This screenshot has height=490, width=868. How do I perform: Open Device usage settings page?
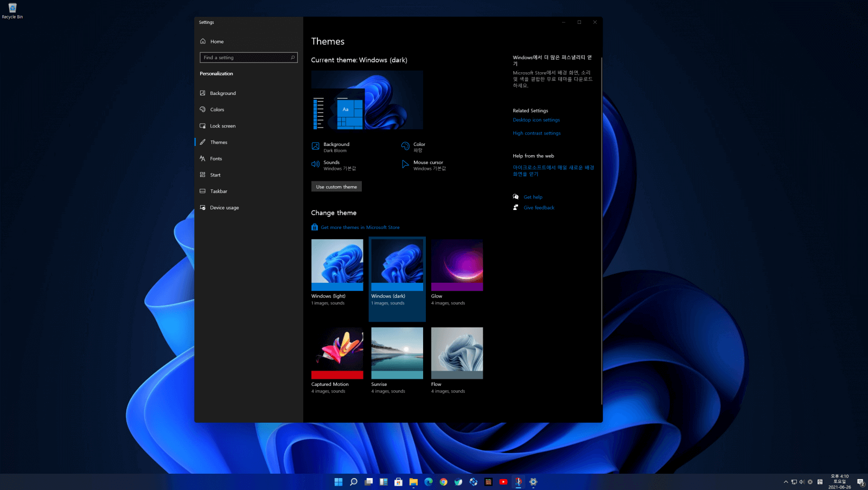pyautogui.click(x=248, y=207)
